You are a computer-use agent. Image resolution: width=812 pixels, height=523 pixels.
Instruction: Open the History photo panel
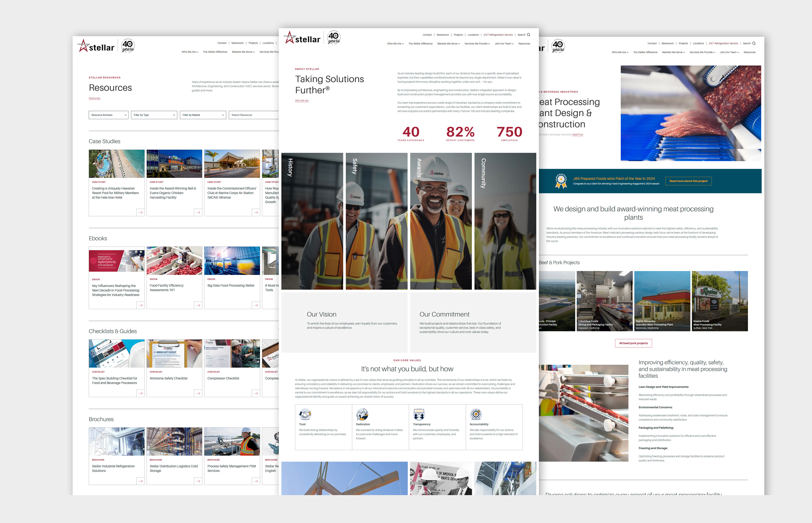coord(312,221)
